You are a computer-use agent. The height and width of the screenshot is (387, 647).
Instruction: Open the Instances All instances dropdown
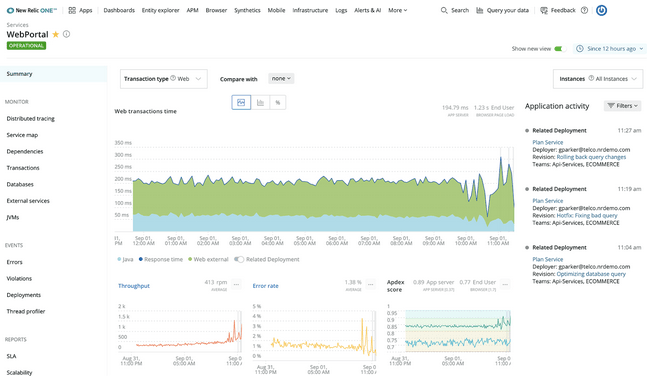pyautogui.click(x=598, y=79)
